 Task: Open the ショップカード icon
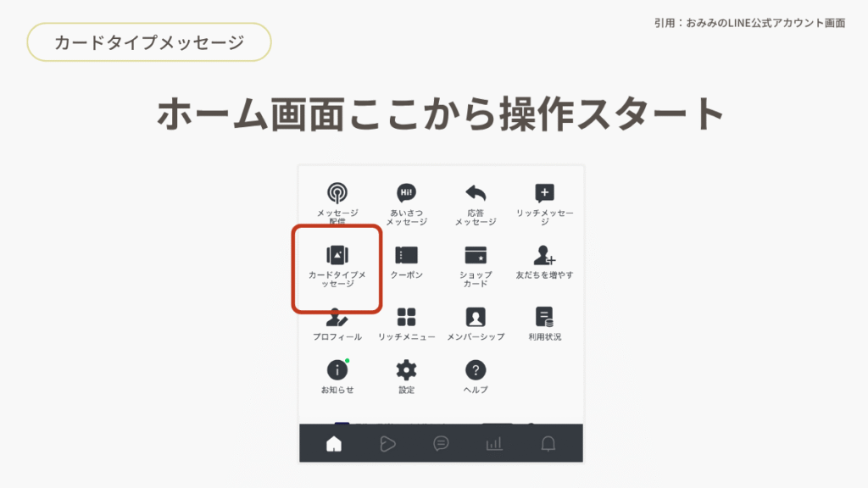point(476,256)
